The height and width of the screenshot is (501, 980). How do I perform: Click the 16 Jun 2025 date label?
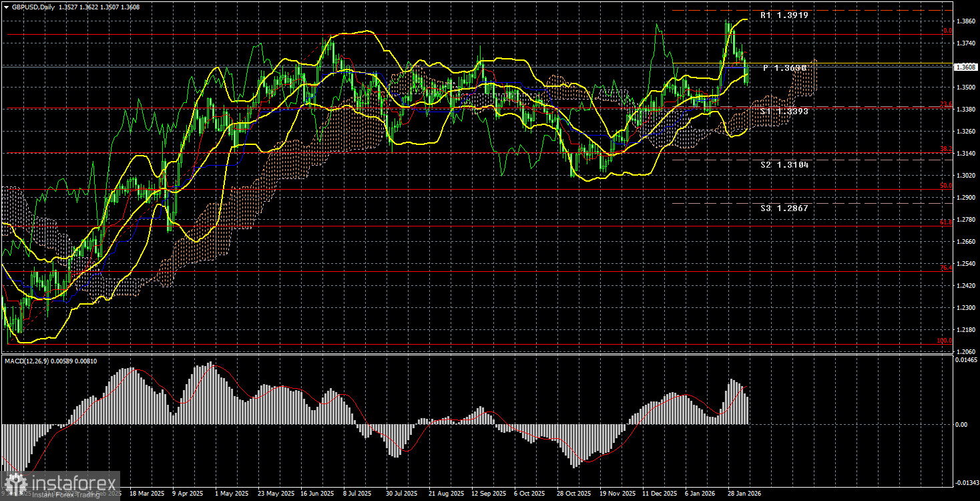[x=317, y=494]
